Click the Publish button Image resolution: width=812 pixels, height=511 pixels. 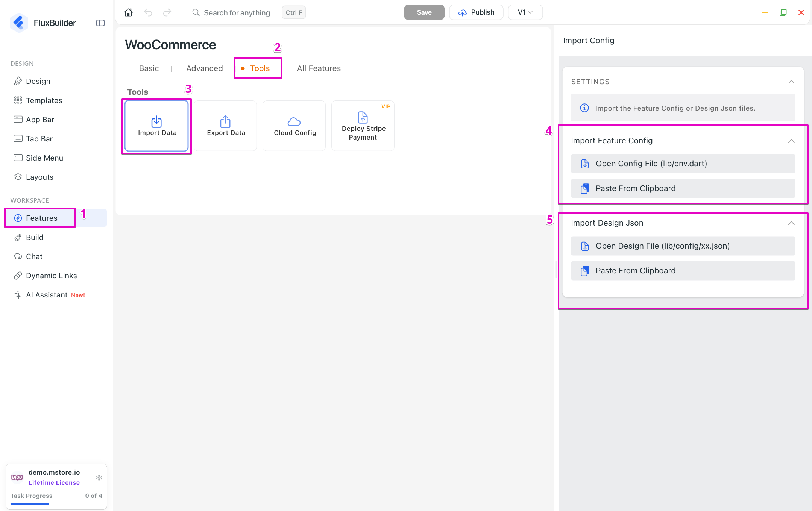pos(476,12)
